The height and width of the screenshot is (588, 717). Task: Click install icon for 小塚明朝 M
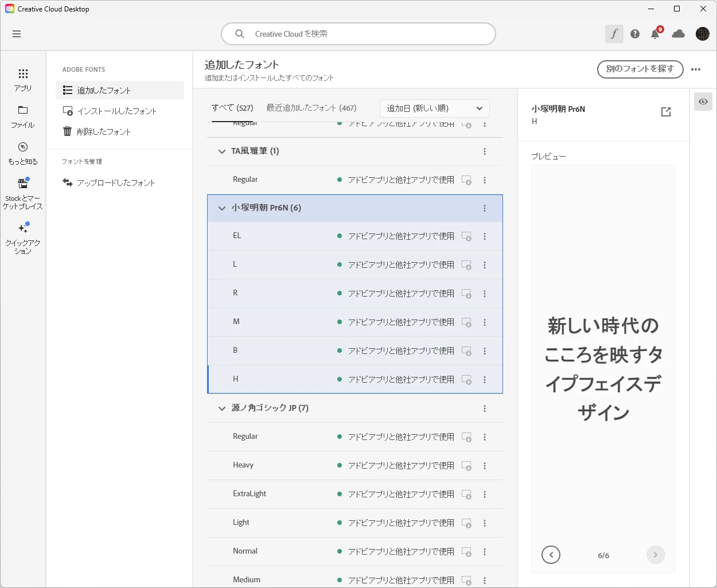coord(467,322)
